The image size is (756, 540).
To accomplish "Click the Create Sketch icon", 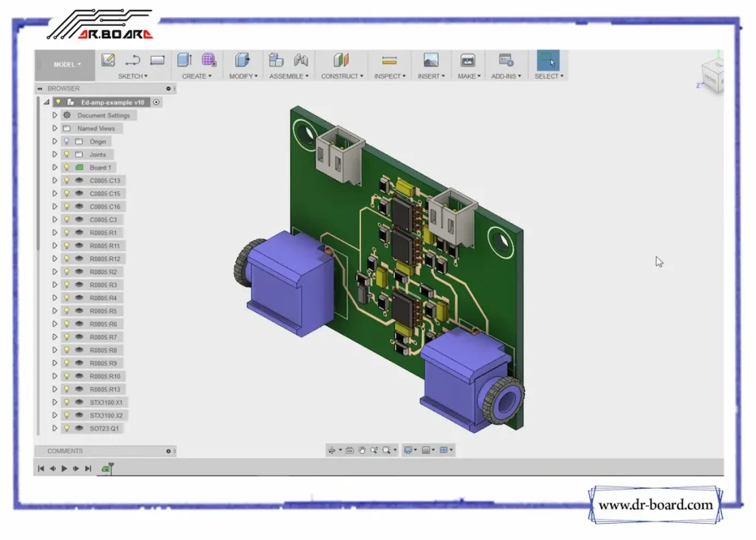I will coord(109,61).
